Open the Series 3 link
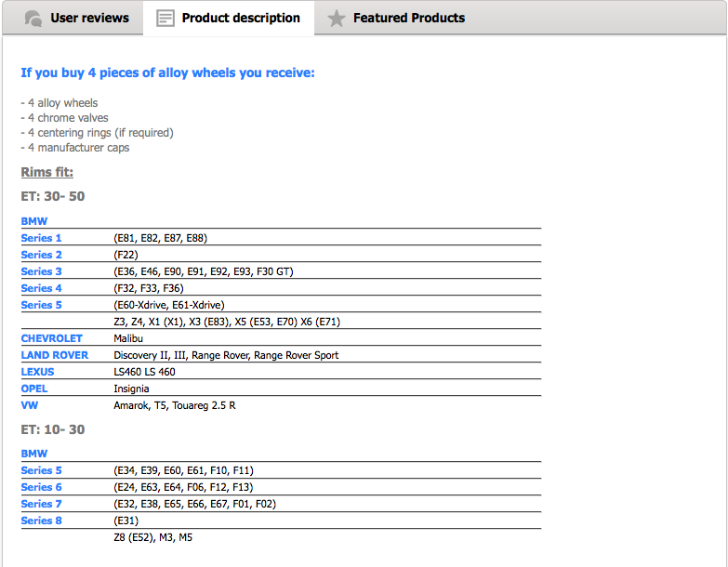 pyautogui.click(x=41, y=271)
